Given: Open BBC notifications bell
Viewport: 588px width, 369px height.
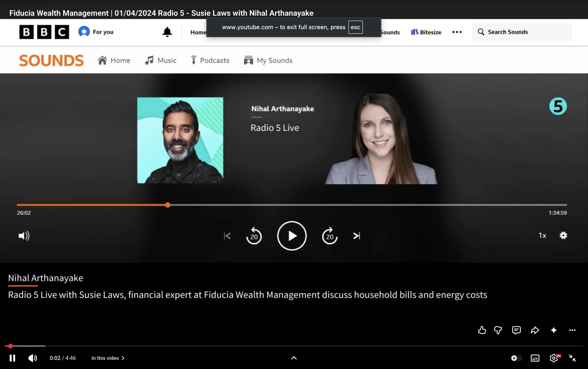Looking at the screenshot, I should (167, 32).
